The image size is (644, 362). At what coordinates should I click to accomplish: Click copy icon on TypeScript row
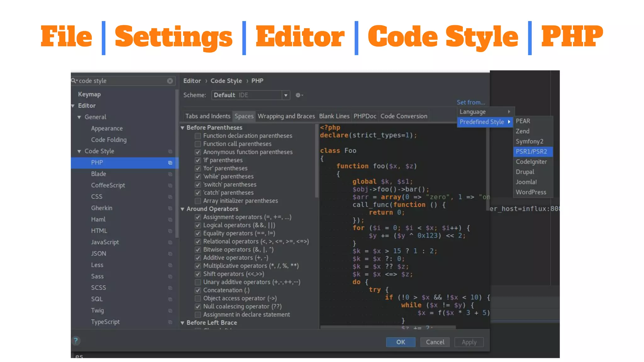[170, 322]
